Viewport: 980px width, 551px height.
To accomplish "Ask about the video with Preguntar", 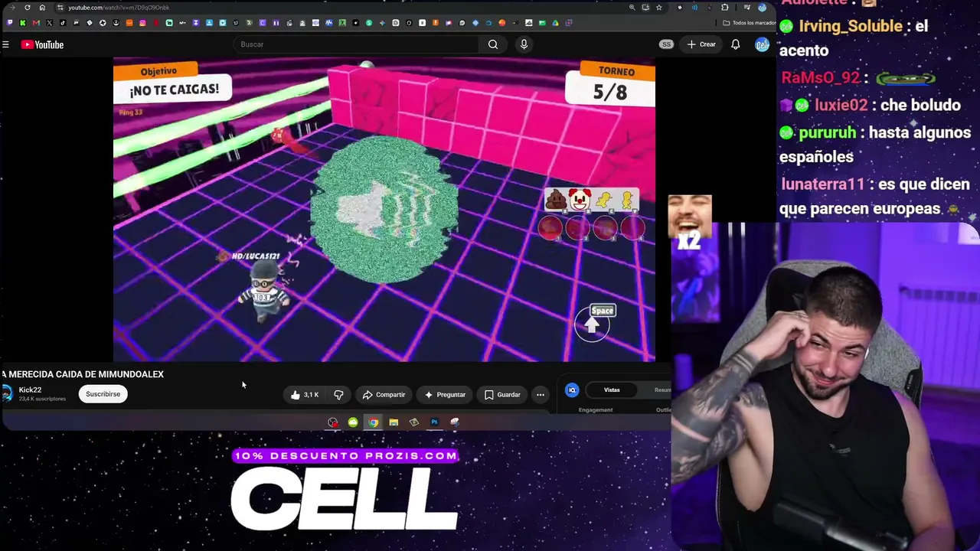I will pyautogui.click(x=445, y=395).
